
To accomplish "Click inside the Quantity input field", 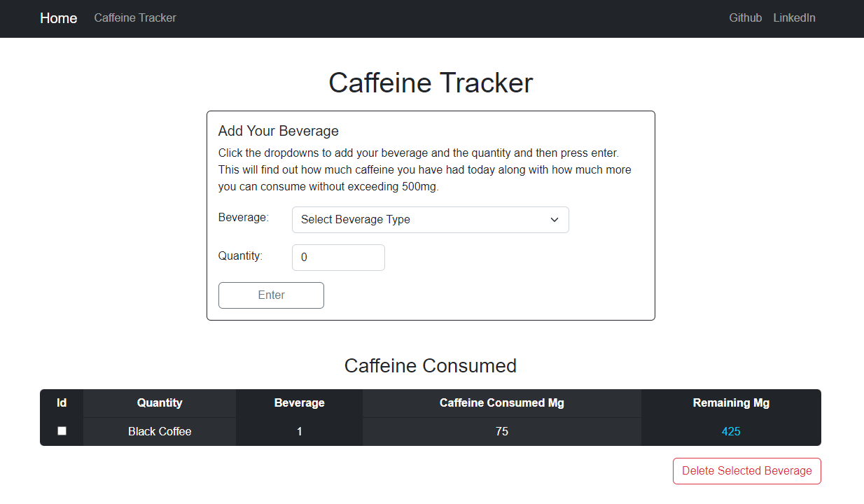I will 338,257.
